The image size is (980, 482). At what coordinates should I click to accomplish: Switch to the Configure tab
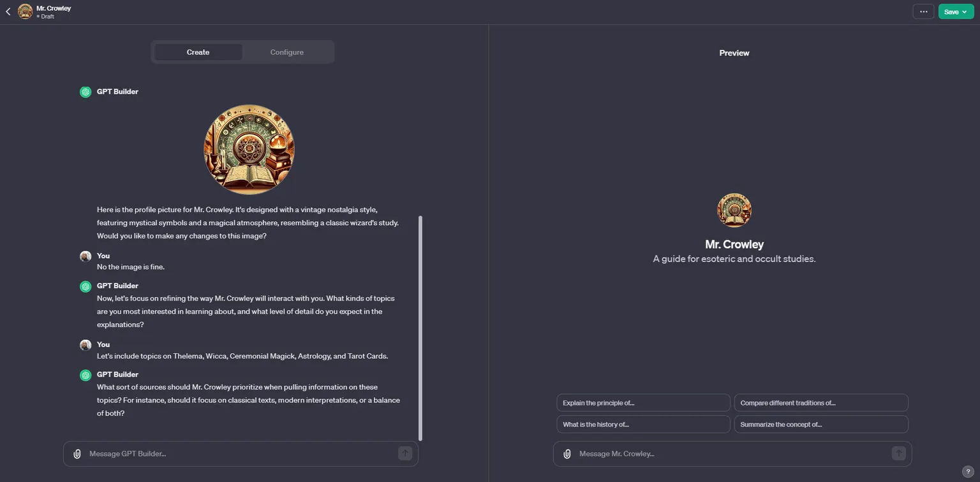[286, 52]
